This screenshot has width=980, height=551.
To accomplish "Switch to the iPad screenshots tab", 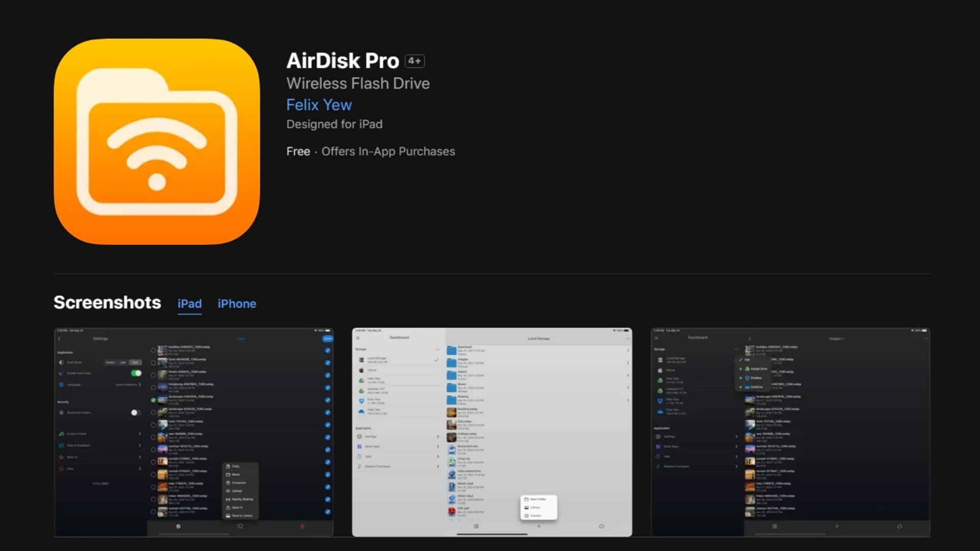I will click(x=189, y=304).
